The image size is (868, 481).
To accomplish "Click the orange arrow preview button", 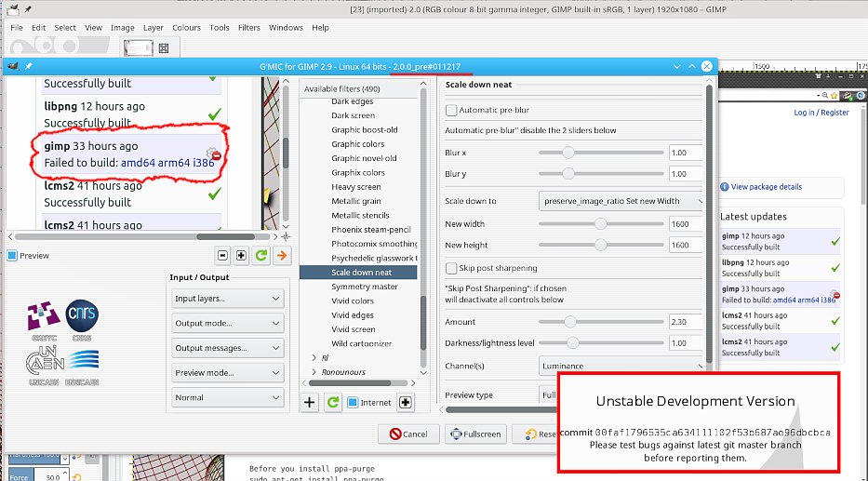I will coord(282,255).
